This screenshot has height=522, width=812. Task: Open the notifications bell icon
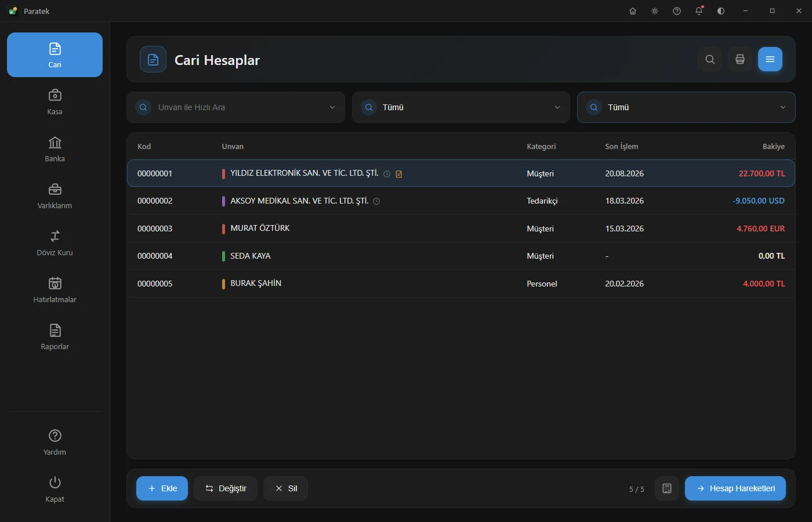click(x=699, y=11)
